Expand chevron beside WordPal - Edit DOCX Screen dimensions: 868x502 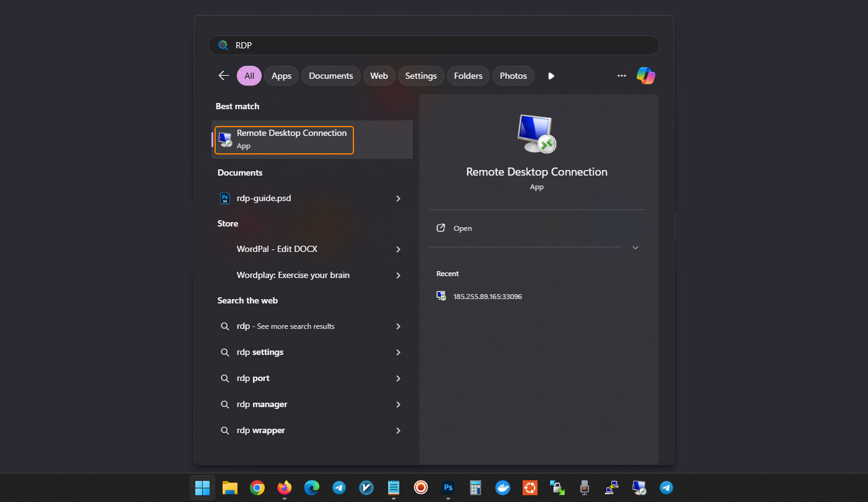[x=398, y=249]
